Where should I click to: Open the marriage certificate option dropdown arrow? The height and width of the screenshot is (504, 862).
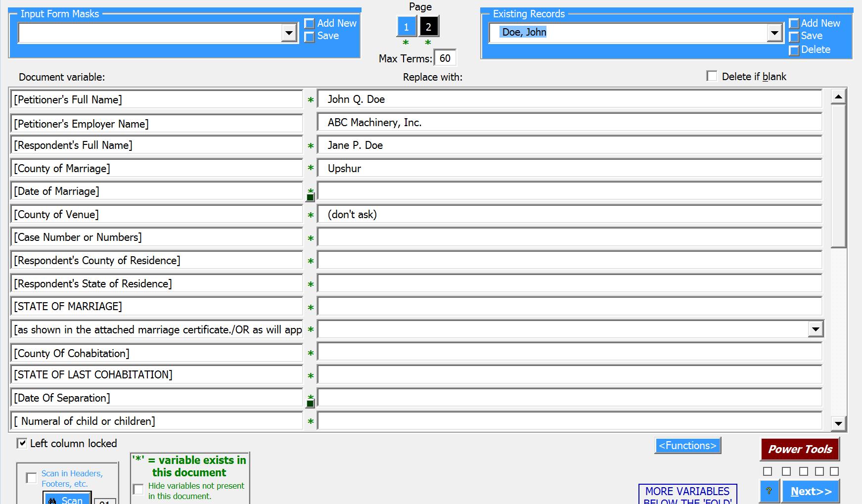click(815, 329)
